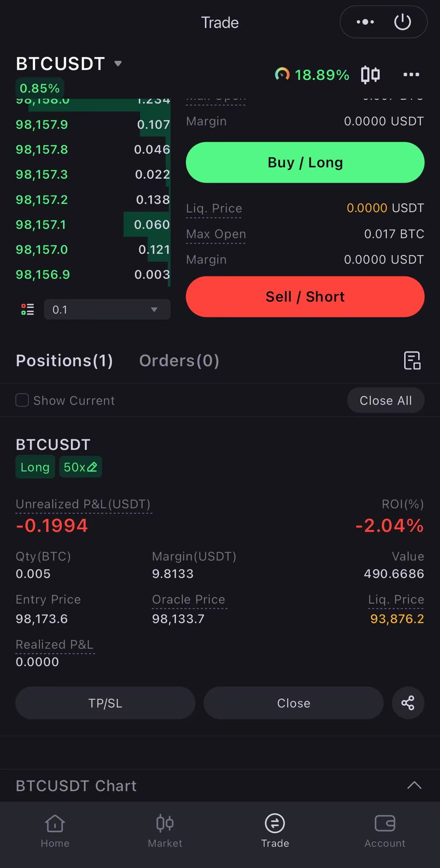
Task: Open the Account tab
Action: 385,830
